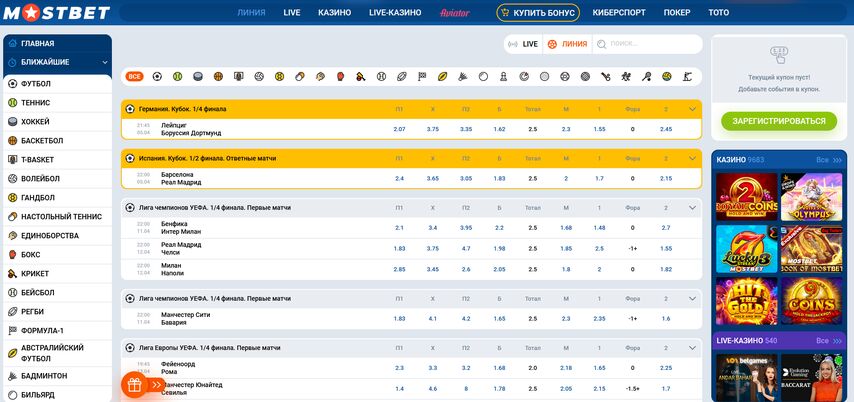Select the ЛИНИЯ mode toggle near search

click(x=567, y=44)
